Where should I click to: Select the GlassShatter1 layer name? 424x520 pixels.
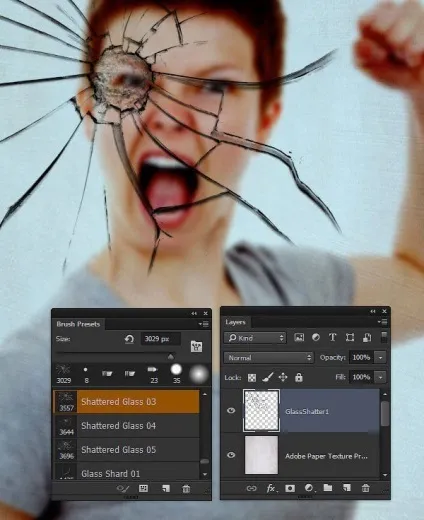[307, 412]
